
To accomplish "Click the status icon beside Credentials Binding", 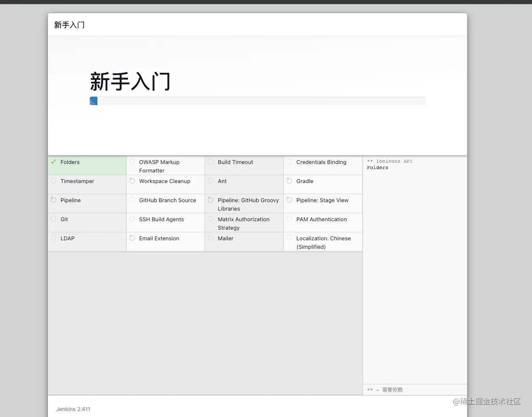I will tap(289, 161).
